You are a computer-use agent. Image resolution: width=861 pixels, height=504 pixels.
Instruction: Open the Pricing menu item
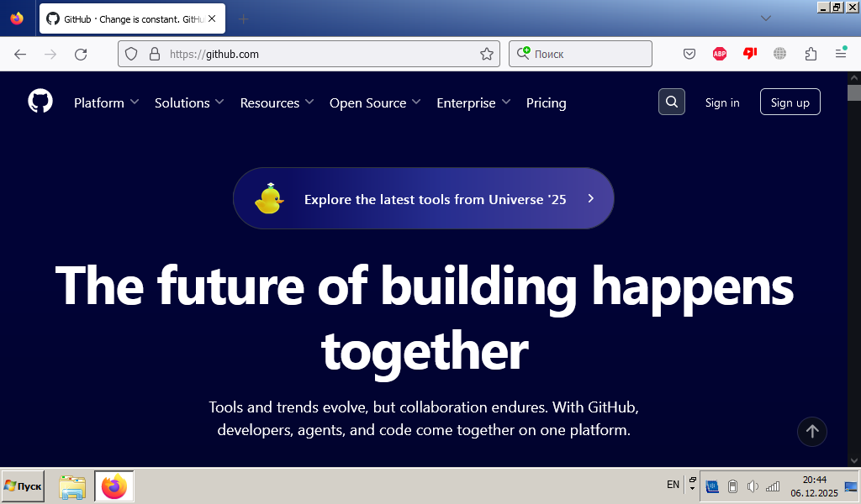(x=546, y=102)
